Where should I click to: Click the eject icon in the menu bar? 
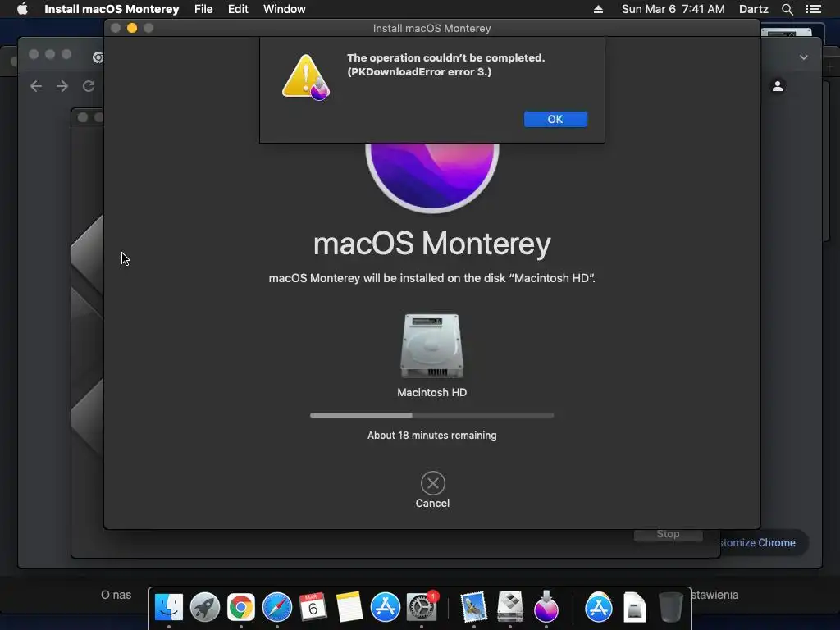[x=598, y=9]
